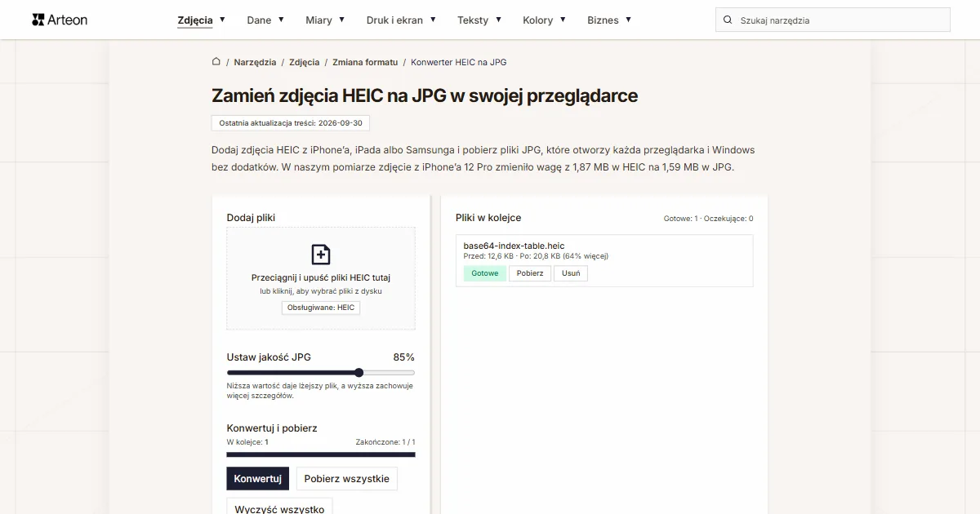
Task: Click the 85% quality value
Action: (403, 357)
